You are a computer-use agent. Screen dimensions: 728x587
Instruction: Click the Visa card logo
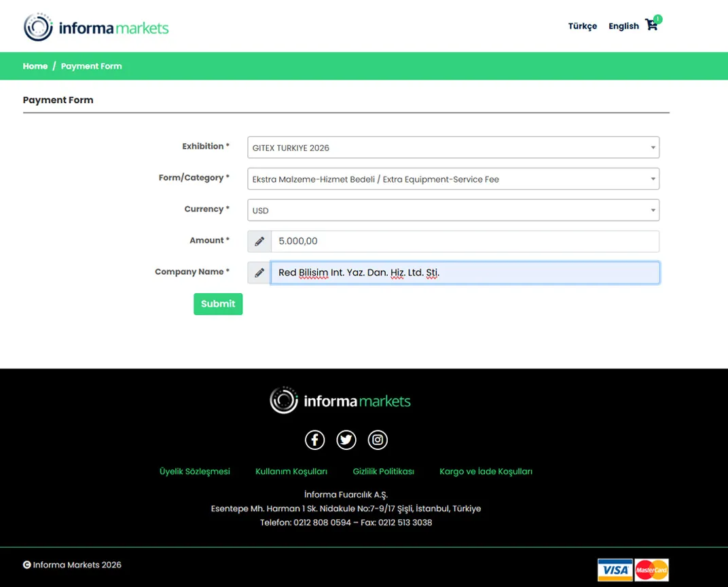tap(615, 570)
